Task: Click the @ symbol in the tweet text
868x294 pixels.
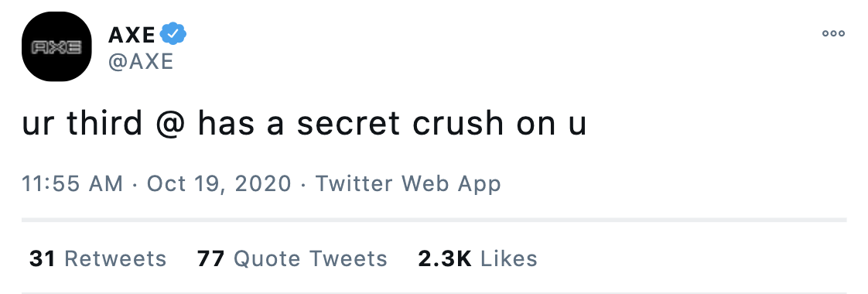Action: pos(170,125)
